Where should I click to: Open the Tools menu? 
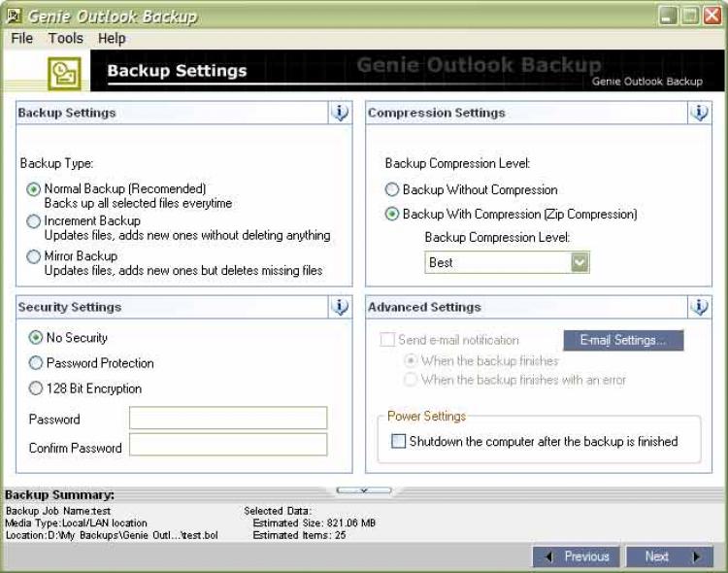tap(66, 39)
